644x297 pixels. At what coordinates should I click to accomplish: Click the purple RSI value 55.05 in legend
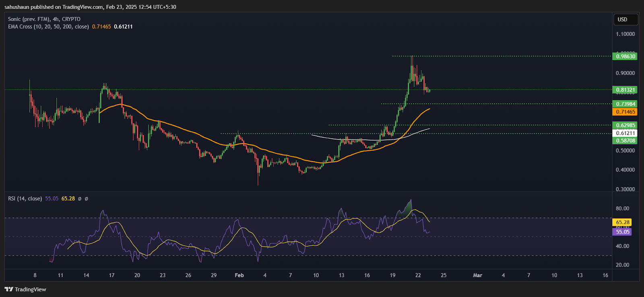pos(52,199)
